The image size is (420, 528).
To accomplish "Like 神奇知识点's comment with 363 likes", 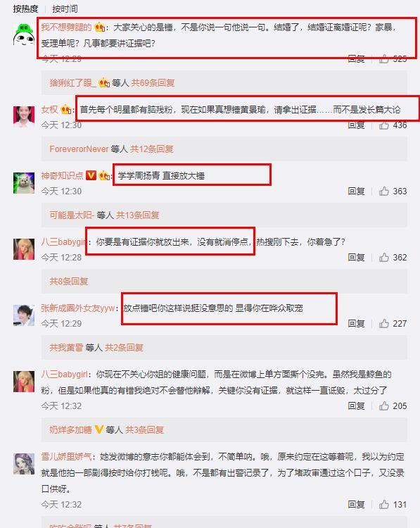I will pos(384,191).
